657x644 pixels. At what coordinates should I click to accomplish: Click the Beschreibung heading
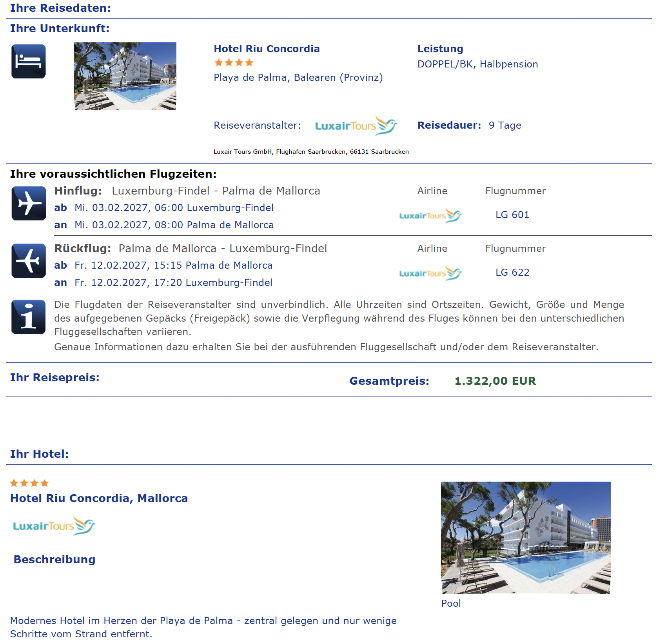tap(54, 559)
